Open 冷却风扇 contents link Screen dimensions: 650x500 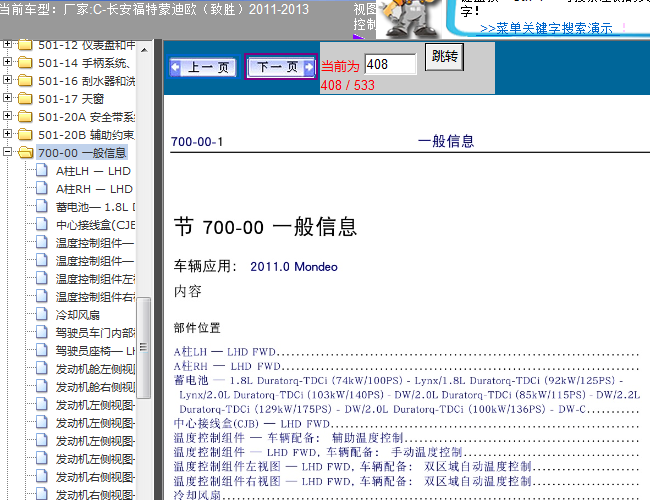[x=197, y=495]
